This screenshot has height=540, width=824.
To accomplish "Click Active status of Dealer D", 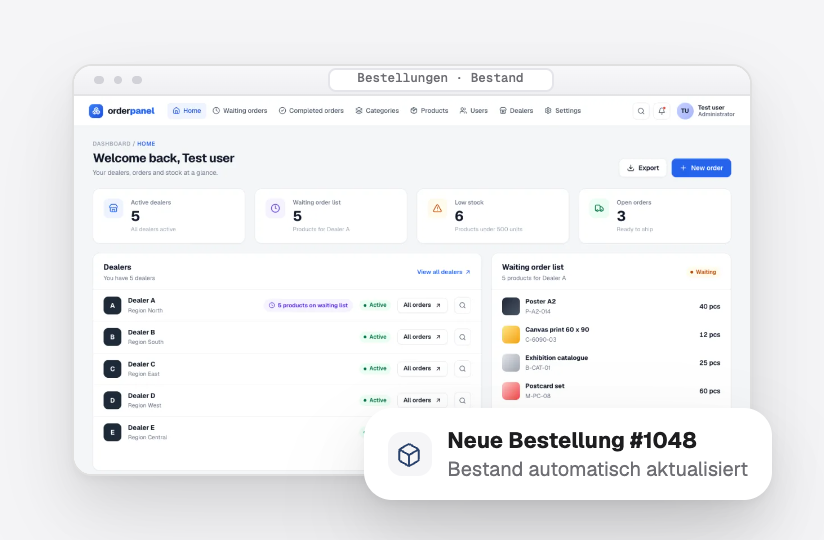I will [x=375, y=400].
